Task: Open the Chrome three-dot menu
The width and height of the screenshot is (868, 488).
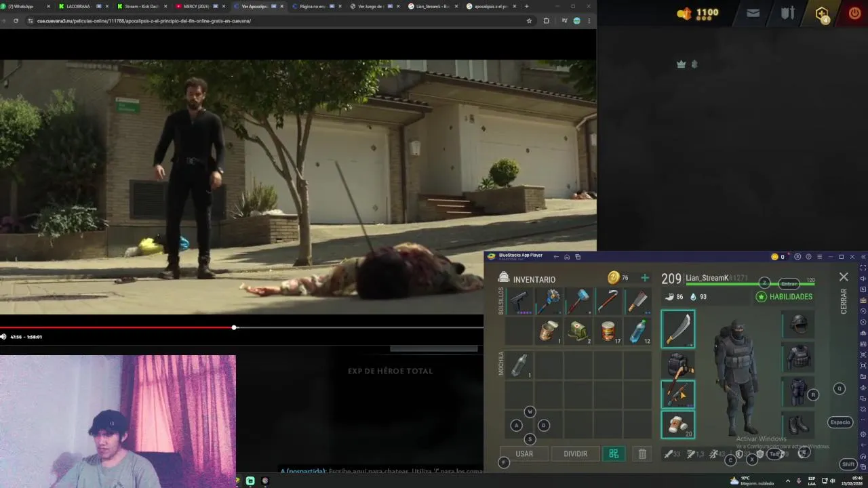Action: (x=589, y=21)
